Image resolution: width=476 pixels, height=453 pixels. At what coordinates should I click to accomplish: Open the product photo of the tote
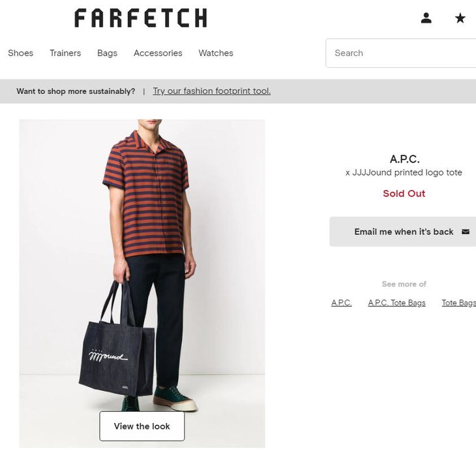tap(142, 261)
